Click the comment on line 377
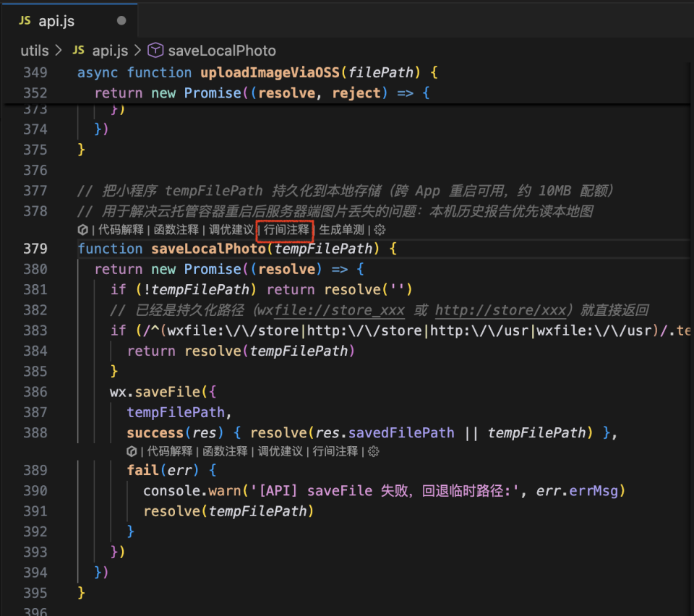Image resolution: width=694 pixels, height=616 pixels. click(x=346, y=191)
